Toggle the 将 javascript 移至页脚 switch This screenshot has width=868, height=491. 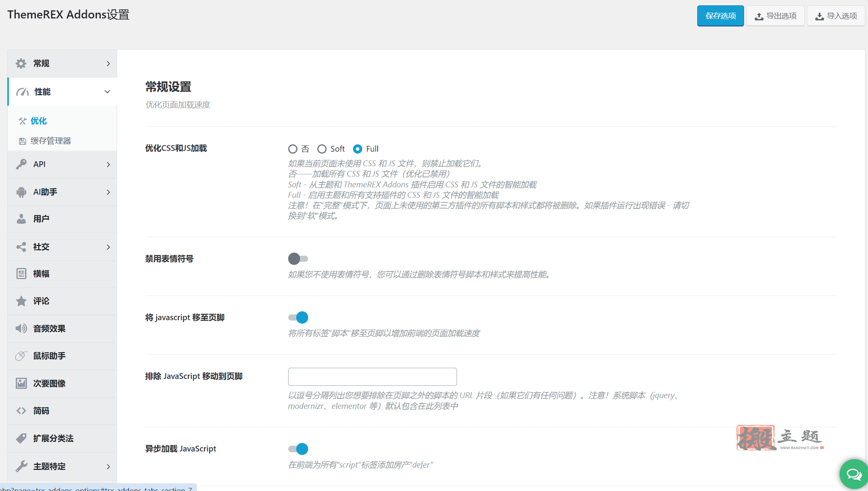pyautogui.click(x=298, y=317)
